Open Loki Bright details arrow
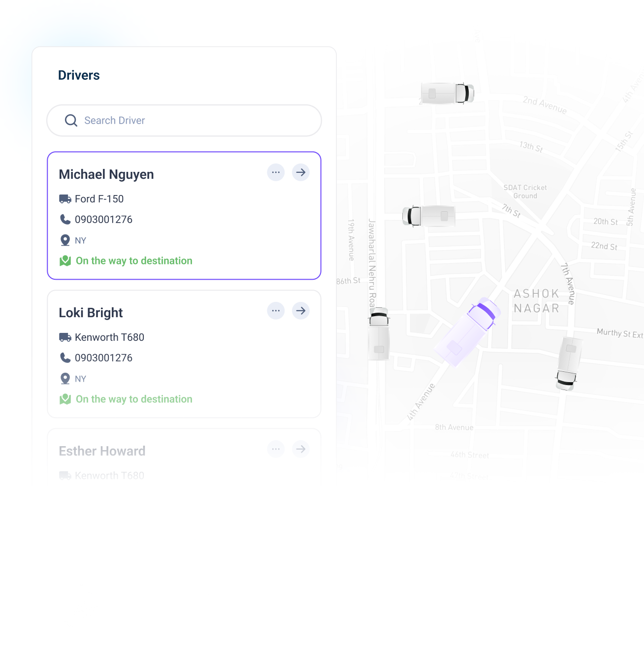Screen dimensions: 644x651 [301, 311]
